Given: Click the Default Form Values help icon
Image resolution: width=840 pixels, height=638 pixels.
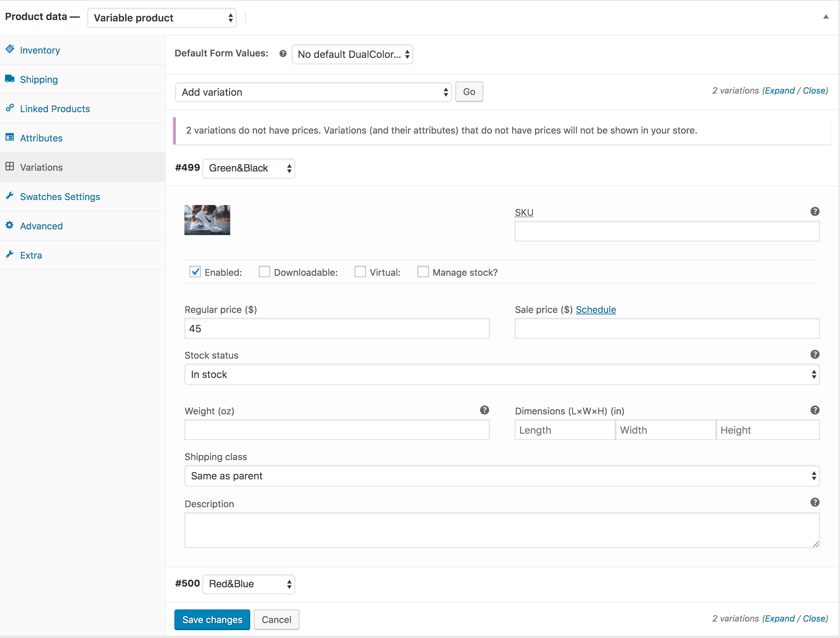Looking at the screenshot, I should (283, 54).
